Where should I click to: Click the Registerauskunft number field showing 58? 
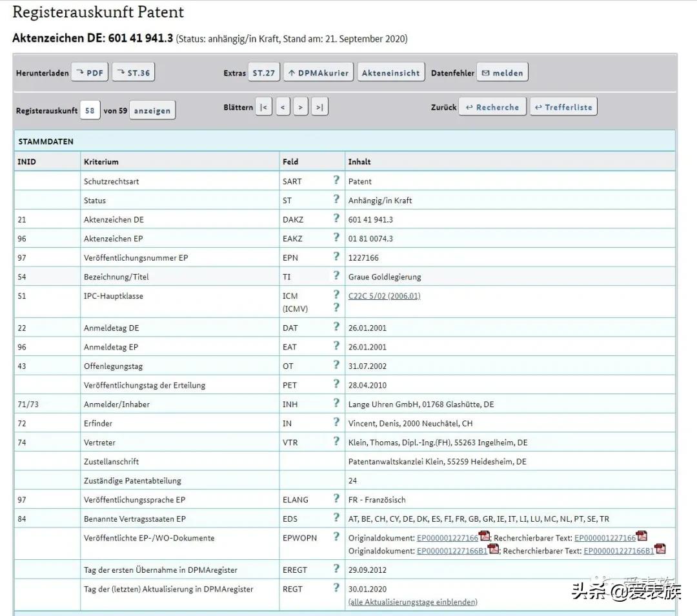point(90,110)
